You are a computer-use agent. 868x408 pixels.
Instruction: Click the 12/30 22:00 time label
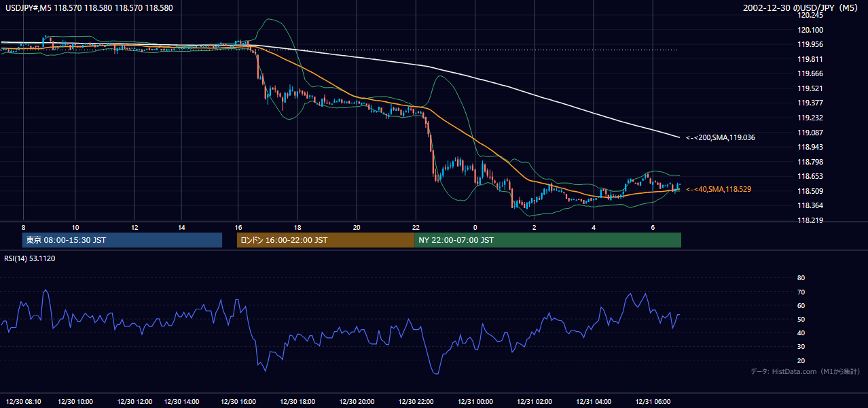click(x=416, y=401)
